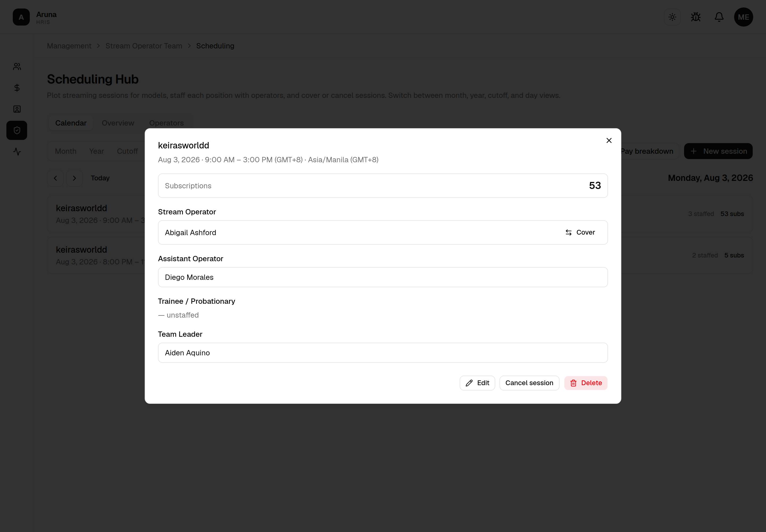Image resolution: width=766 pixels, height=532 pixels.
Task: Click the Diego Morales assistant operator row
Action: (383, 277)
